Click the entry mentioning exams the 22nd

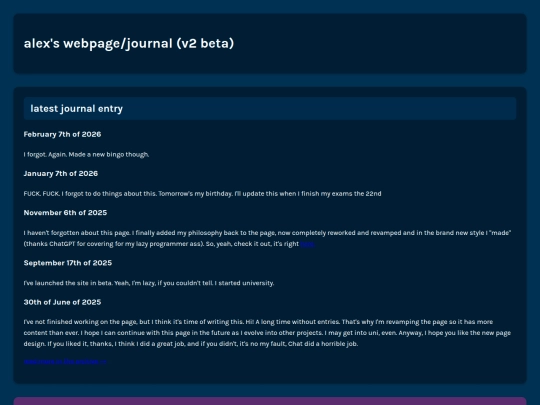[202, 194]
